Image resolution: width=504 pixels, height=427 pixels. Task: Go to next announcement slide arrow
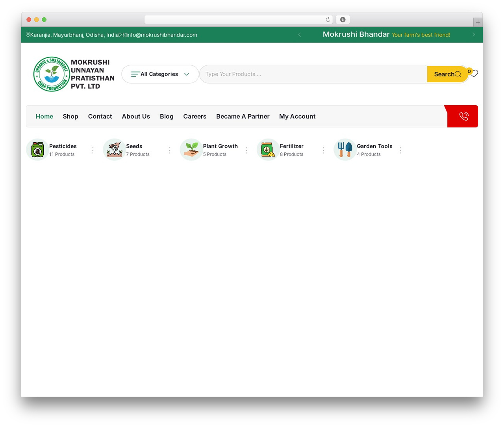(x=474, y=35)
